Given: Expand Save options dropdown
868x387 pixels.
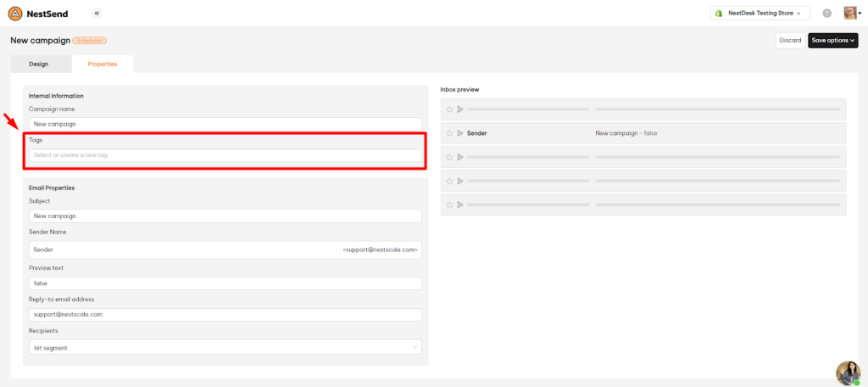Looking at the screenshot, I should pyautogui.click(x=833, y=41).
